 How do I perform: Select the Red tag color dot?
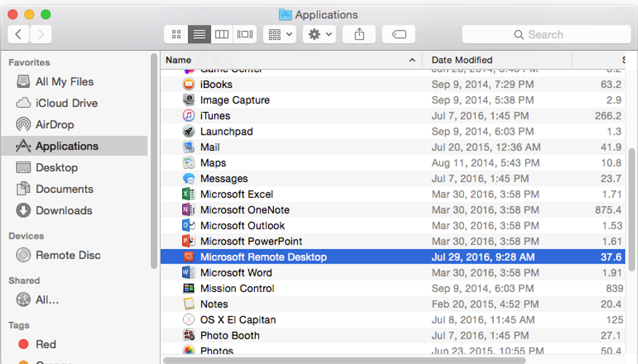click(x=23, y=344)
